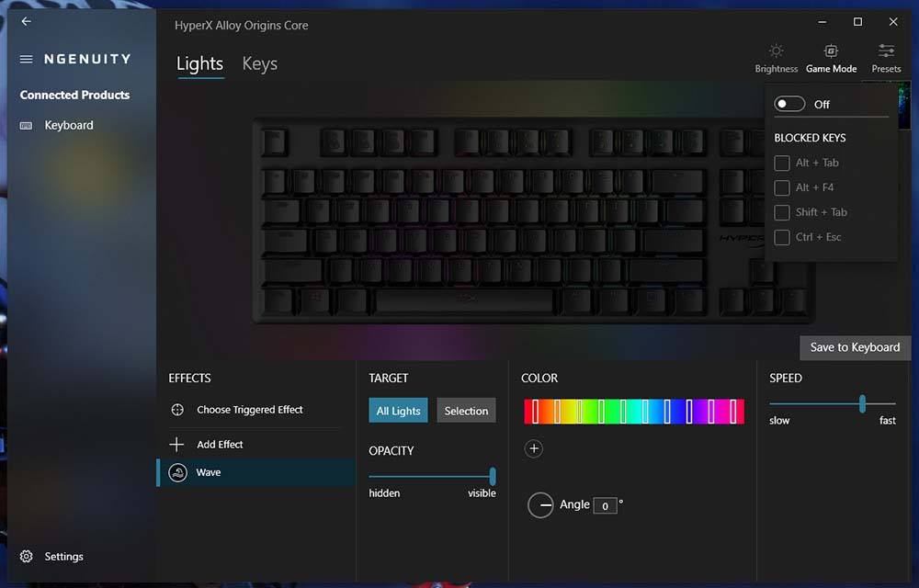Viewport: 919px width, 588px height.
Task: Open the Presets icon
Action: 886,51
